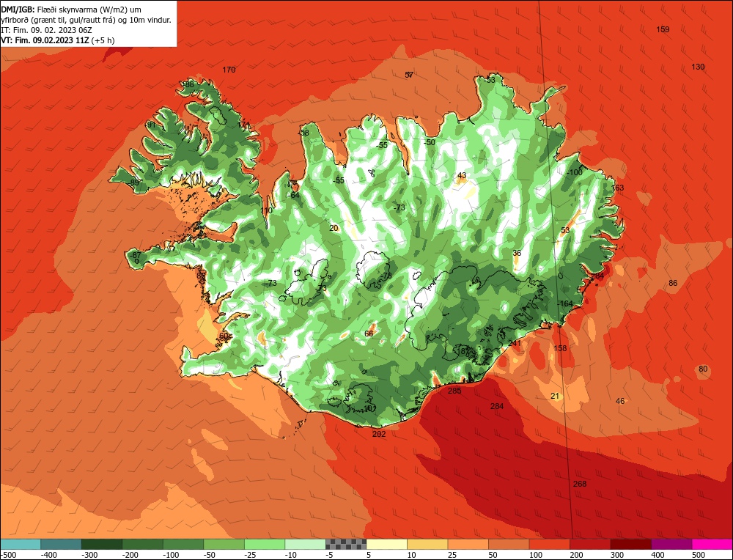Select the orange 25 to 50 legend swatch
Image resolution: width=733 pixels, height=560 pixels.
[x=468, y=544]
